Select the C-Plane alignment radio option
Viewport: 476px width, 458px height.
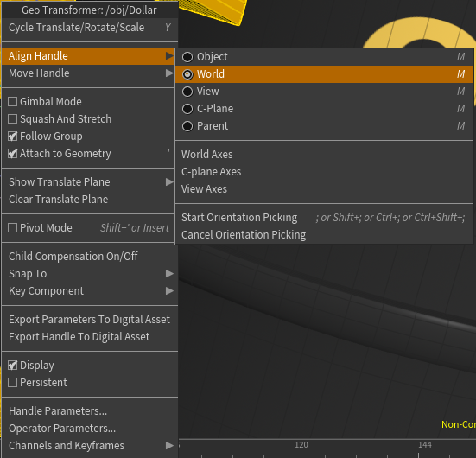pyautogui.click(x=187, y=109)
